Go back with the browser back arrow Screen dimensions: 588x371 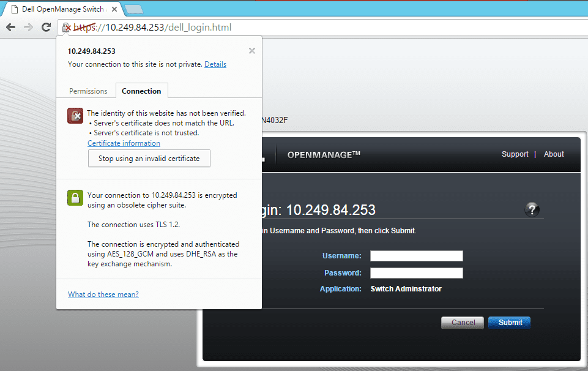[x=11, y=27]
